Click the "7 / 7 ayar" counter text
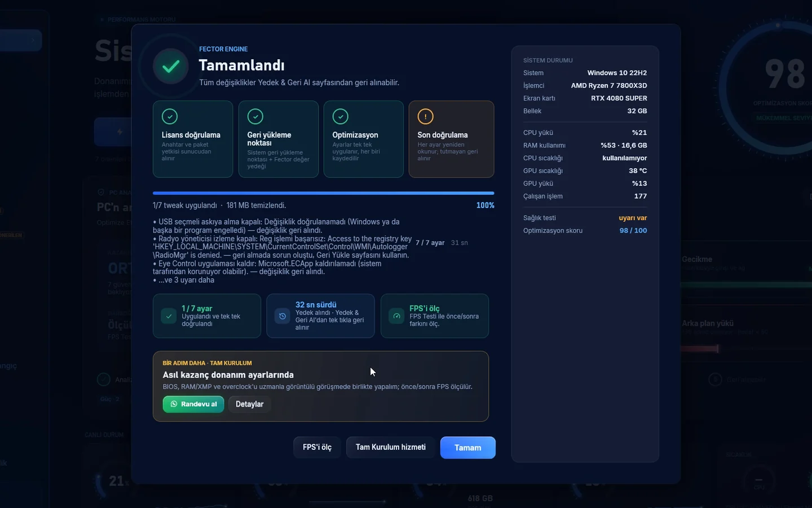The width and height of the screenshot is (812, 508). click(x=430, y=243)
